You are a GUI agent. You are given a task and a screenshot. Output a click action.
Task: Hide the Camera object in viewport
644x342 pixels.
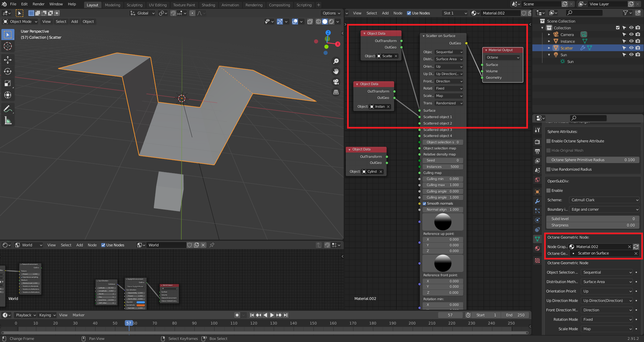tap(631, 35)
